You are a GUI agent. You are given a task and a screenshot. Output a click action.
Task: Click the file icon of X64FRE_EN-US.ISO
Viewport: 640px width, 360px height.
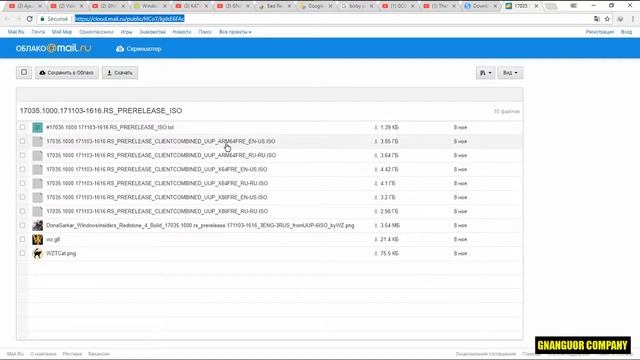[38, 169]
